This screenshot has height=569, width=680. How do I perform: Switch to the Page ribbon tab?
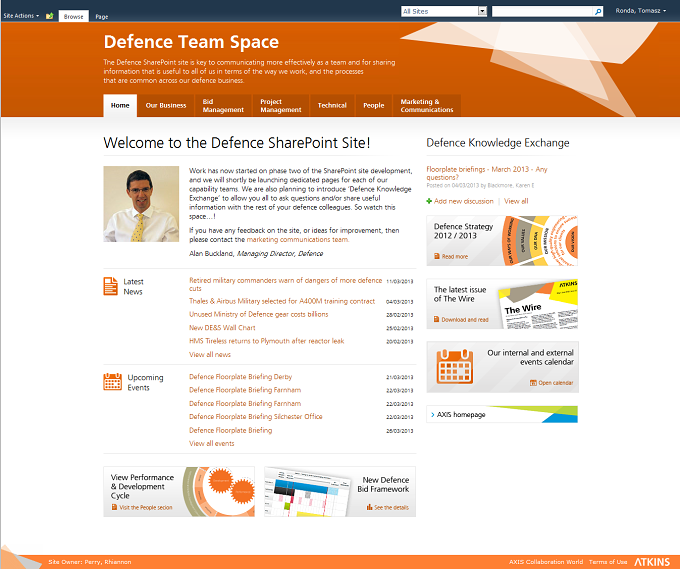101,17
